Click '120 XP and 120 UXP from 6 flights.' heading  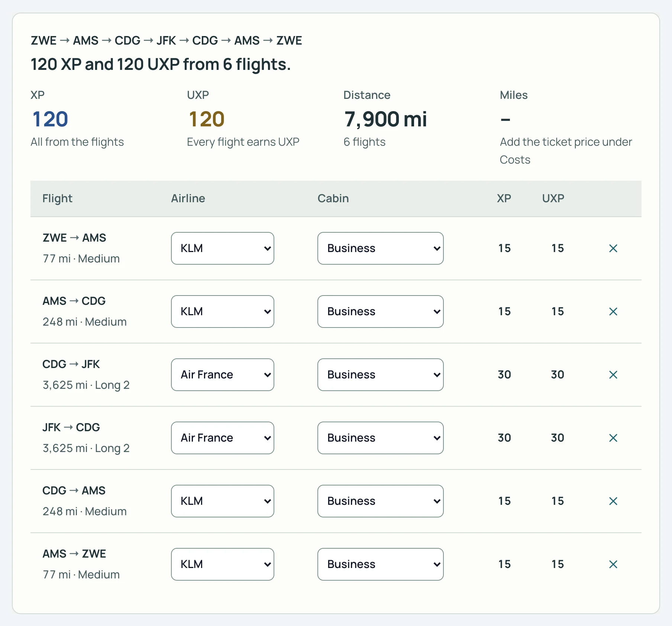click(x=161, y=64)
